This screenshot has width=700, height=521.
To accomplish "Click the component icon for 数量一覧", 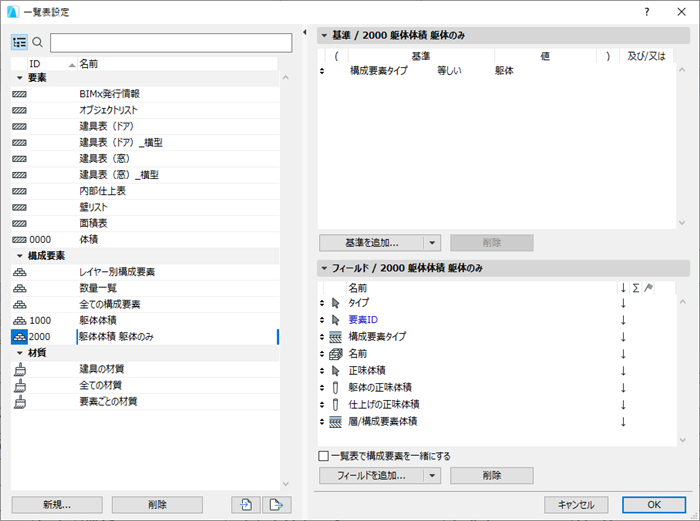I will pos(20,288).
